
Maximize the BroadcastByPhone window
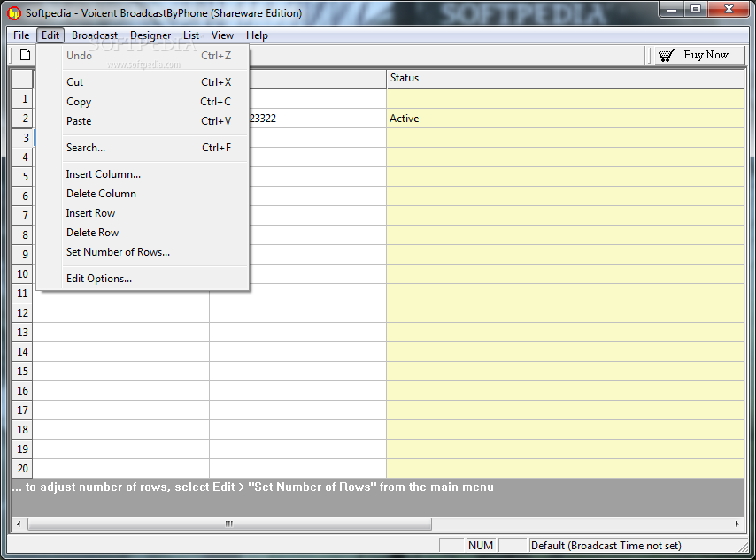696,9
